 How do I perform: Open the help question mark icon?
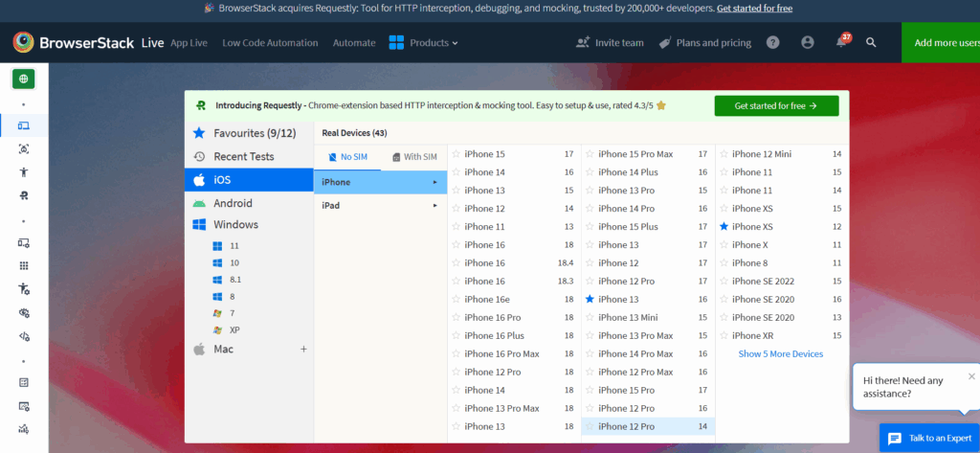773,43
